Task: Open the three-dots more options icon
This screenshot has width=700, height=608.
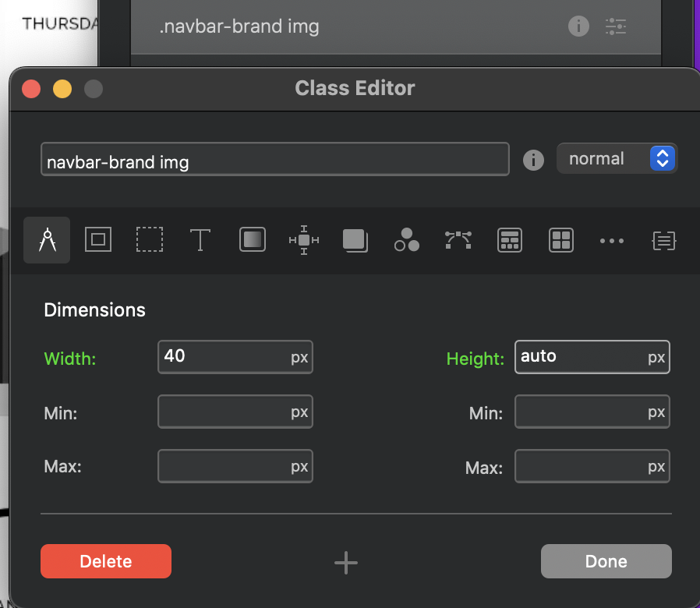Action: 612,241
